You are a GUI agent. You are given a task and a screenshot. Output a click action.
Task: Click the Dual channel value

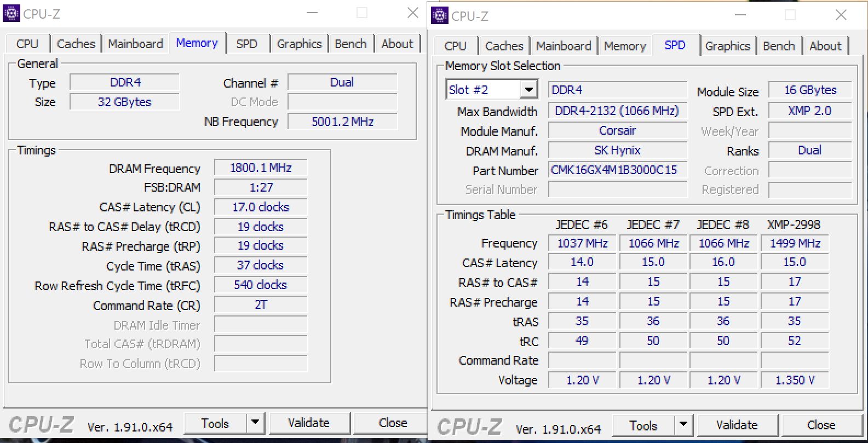click(342, 83)
